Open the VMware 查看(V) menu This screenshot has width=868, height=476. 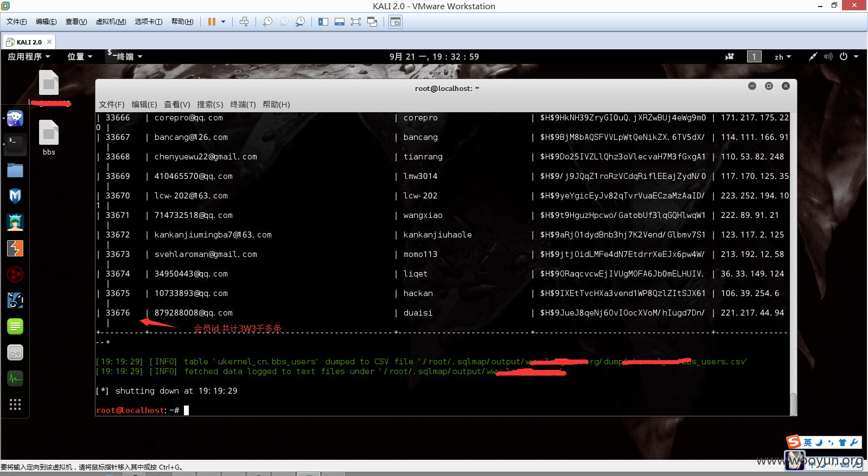pos(76,22)
